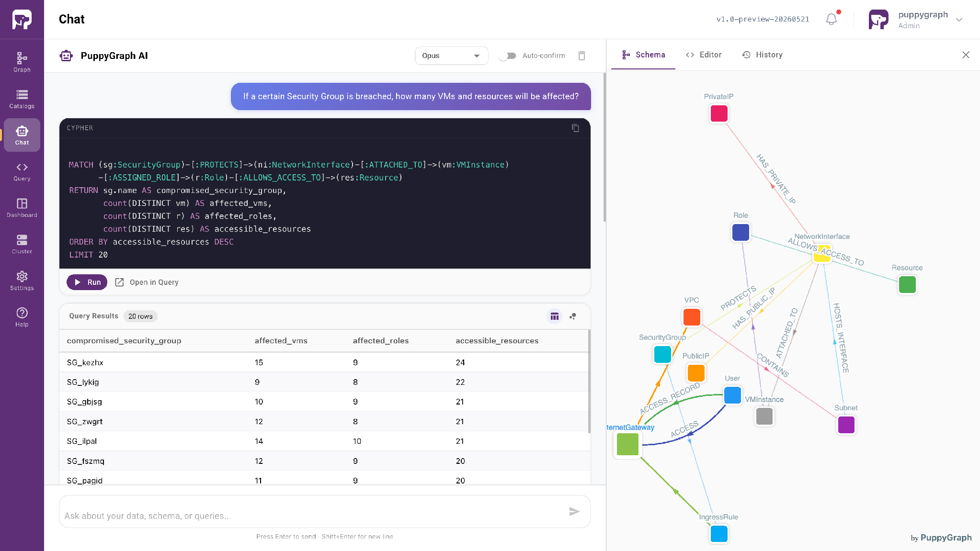
Task: Click the affected_vms column header
Action: click(281, 341)
